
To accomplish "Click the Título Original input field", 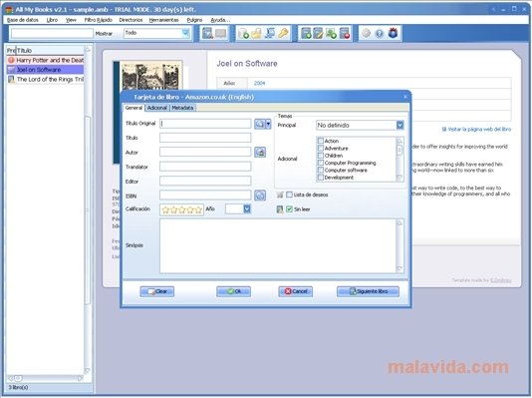I will point(205,124).
